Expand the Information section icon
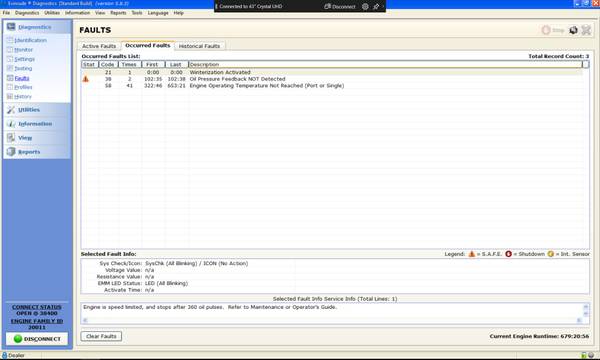The height and width of the screenshot is (360, 600). [x=11, y=124]
